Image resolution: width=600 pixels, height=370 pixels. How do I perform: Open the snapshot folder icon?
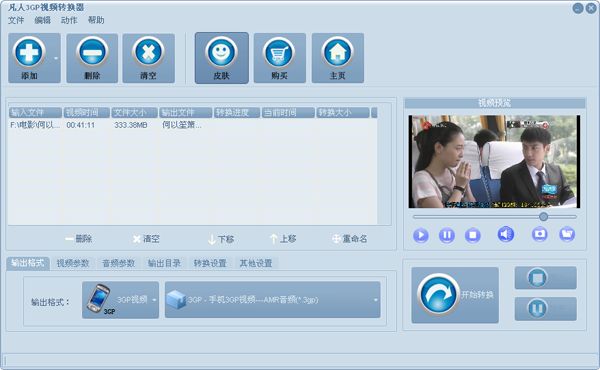pyautogui.click(x=567, y=234)
